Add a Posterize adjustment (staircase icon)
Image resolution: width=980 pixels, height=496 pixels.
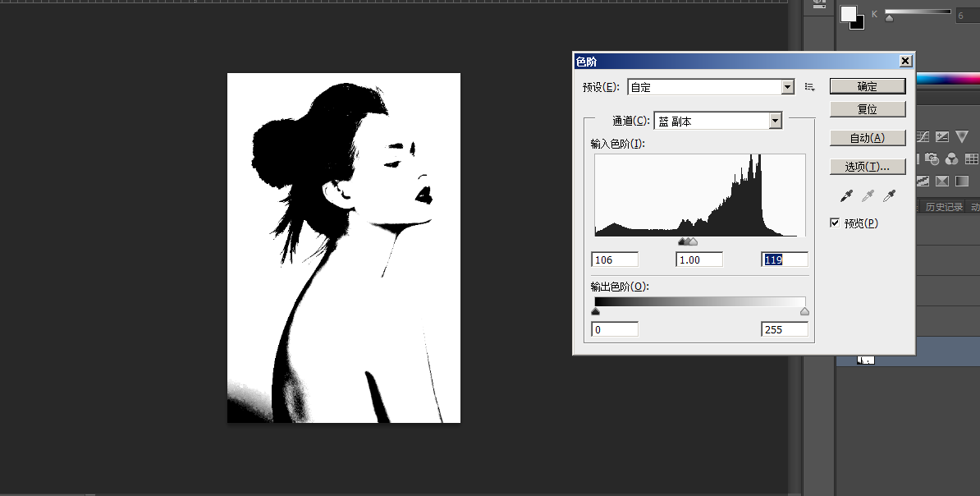tap(923, 181)
